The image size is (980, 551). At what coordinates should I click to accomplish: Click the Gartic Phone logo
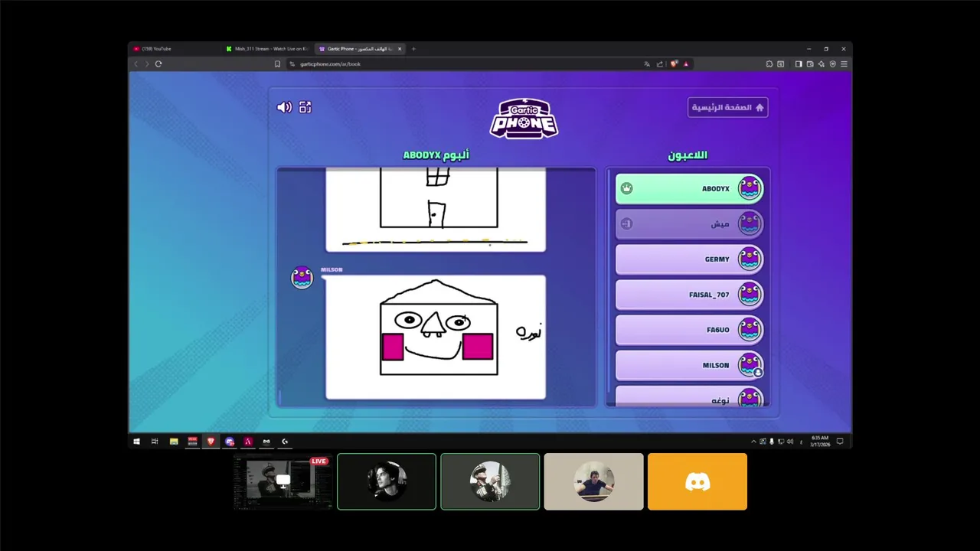coord(524,119)
